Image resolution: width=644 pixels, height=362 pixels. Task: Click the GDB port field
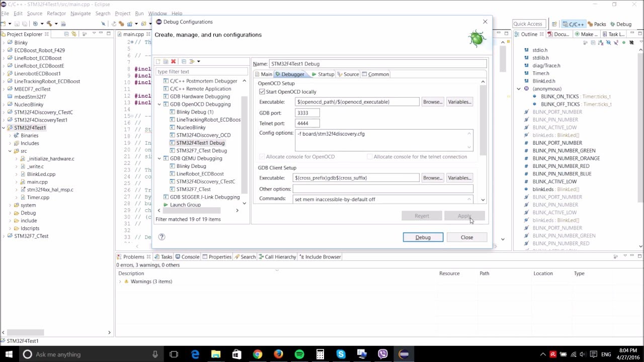307,113
